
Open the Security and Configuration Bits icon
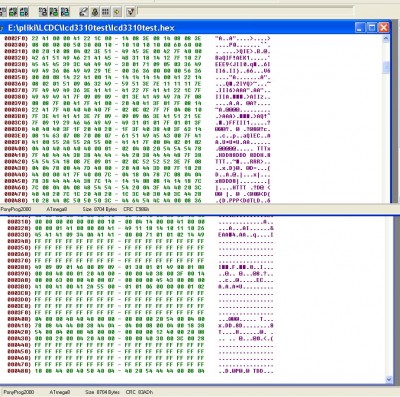(x=95, y=12)
